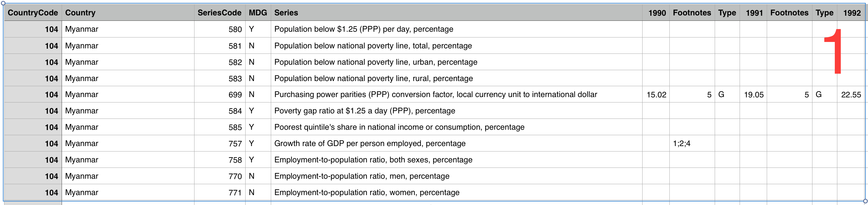Click "Employment-to-population ratio, women" series cell
868x205 pixels.
(x=367, y=193)
